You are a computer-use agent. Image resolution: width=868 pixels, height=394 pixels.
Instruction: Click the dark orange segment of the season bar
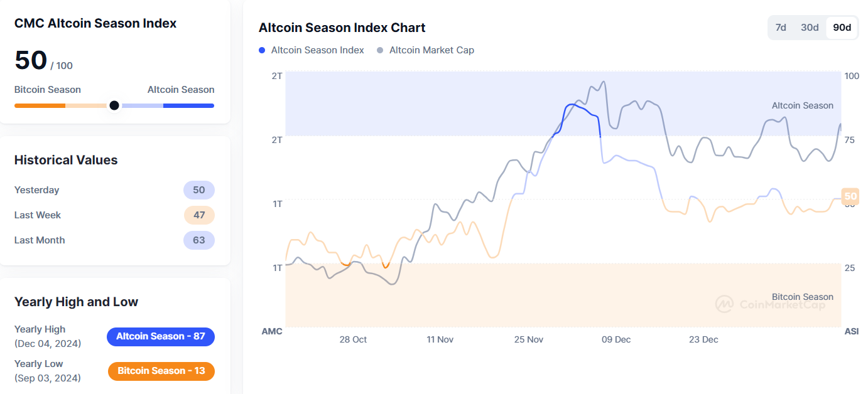40,105
